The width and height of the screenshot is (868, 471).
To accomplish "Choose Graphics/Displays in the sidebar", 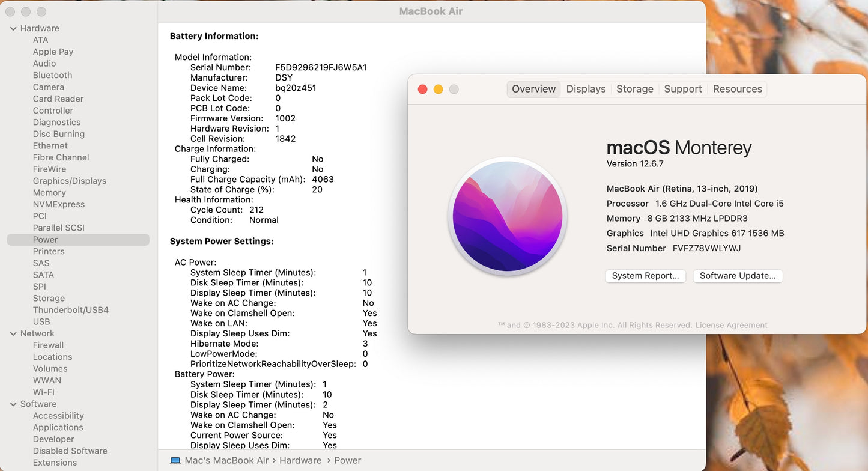I will point(69,181).
